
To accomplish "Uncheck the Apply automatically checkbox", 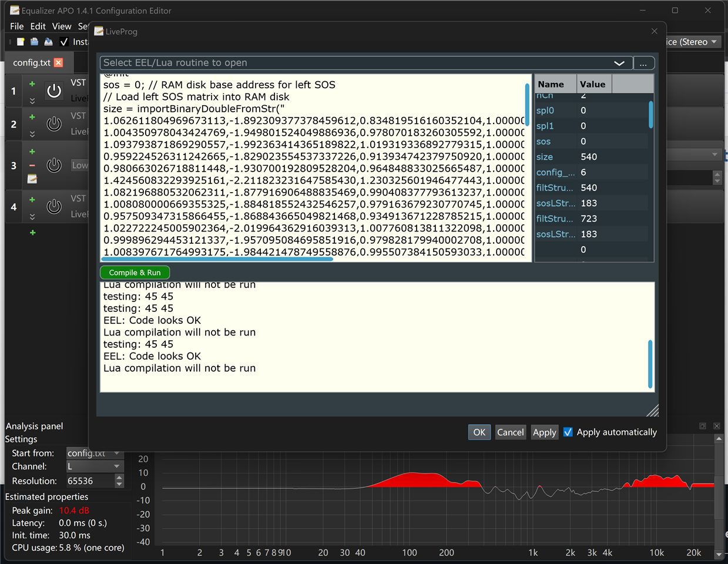I will click(568, 432).
